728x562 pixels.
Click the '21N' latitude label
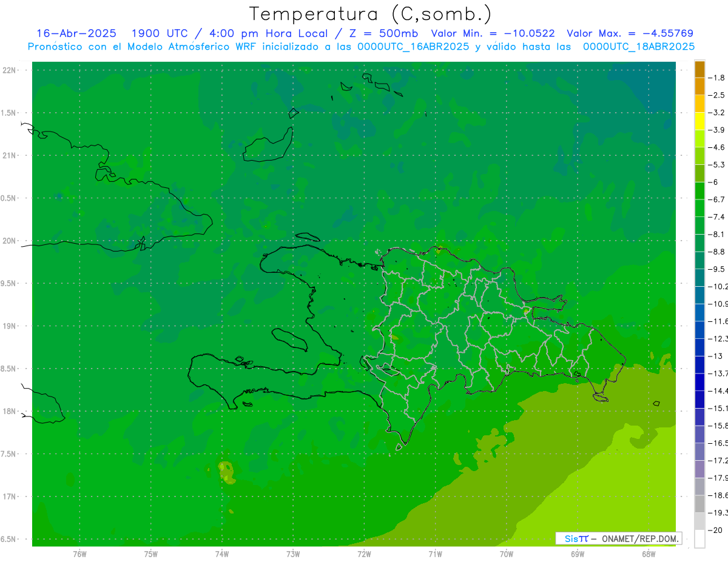pos(10,156)
